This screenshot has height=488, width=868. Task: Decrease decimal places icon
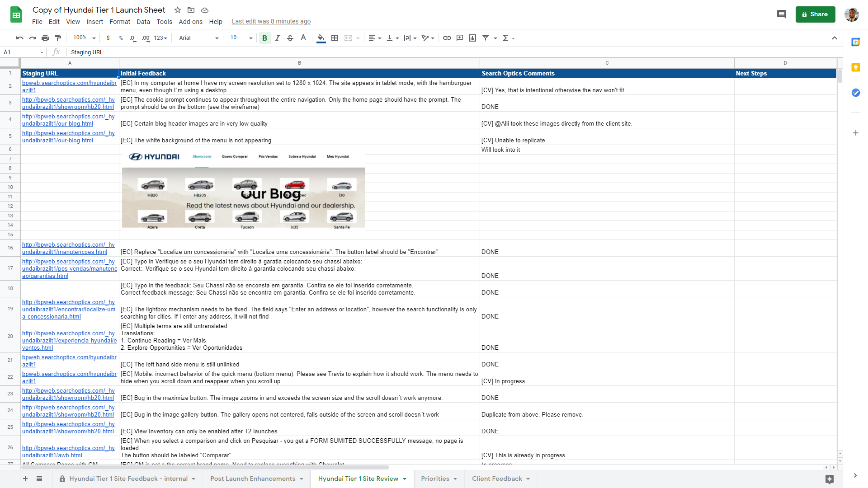point(132,38)
